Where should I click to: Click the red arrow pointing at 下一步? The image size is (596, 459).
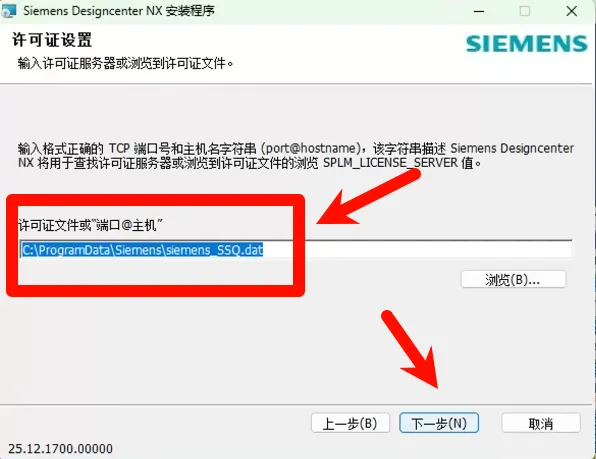[x=412, y=350]
